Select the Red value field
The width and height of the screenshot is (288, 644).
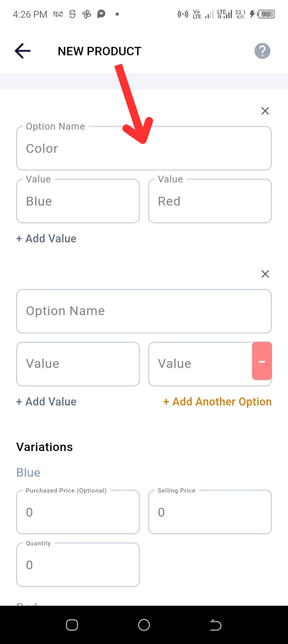pyautogui.click(x=210, y=201)
